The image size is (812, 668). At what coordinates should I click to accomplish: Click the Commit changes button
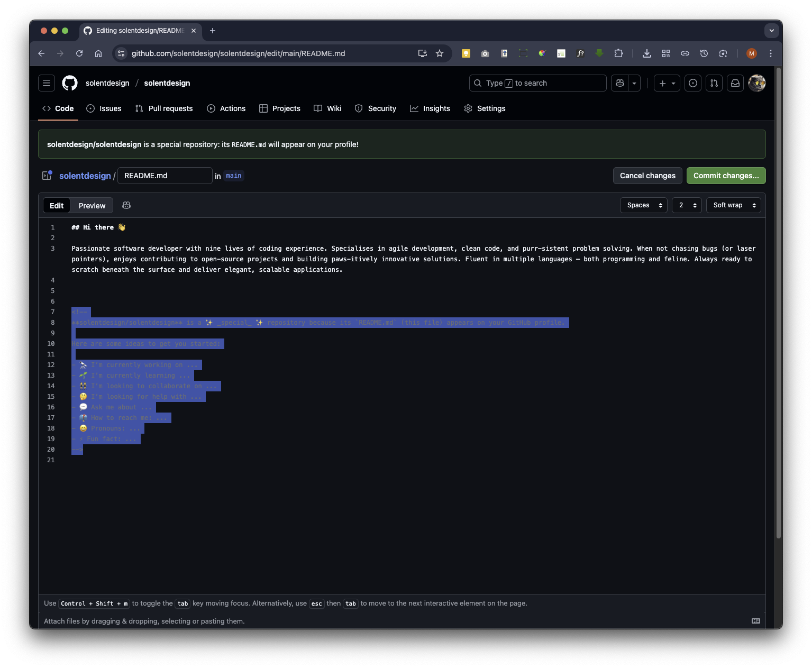(726, 176)
